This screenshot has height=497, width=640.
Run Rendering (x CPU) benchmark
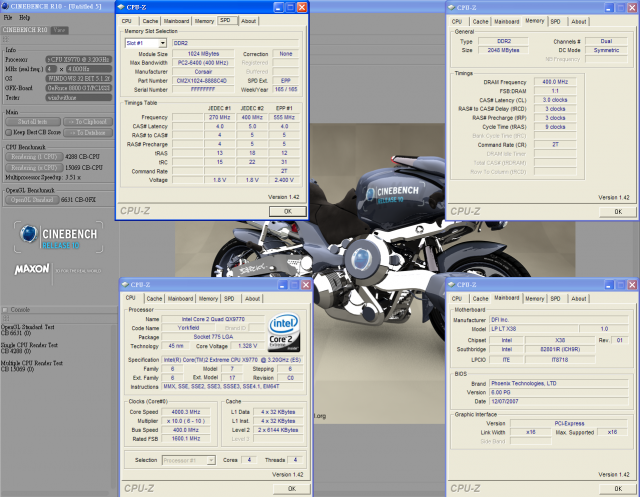[x=34, y=168]
